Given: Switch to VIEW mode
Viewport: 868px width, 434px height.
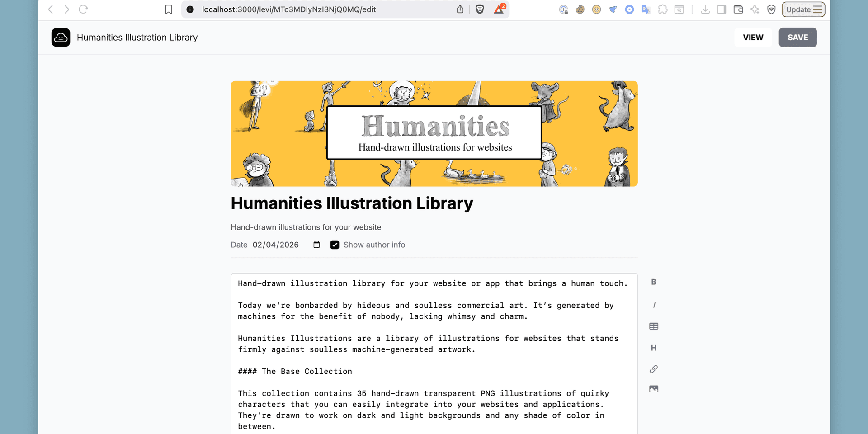Looking at the screenshot, I should tap(753, 38).
